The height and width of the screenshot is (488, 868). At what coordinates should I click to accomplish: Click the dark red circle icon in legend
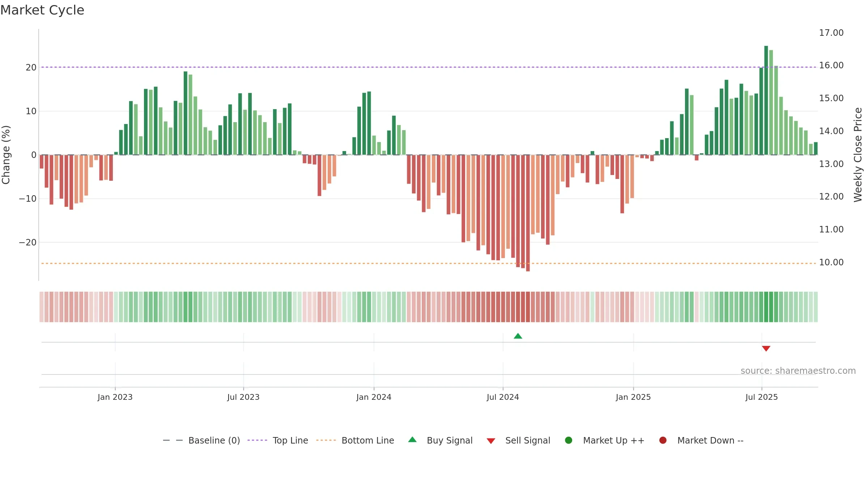pyautogui.click(x=663, y=440)
